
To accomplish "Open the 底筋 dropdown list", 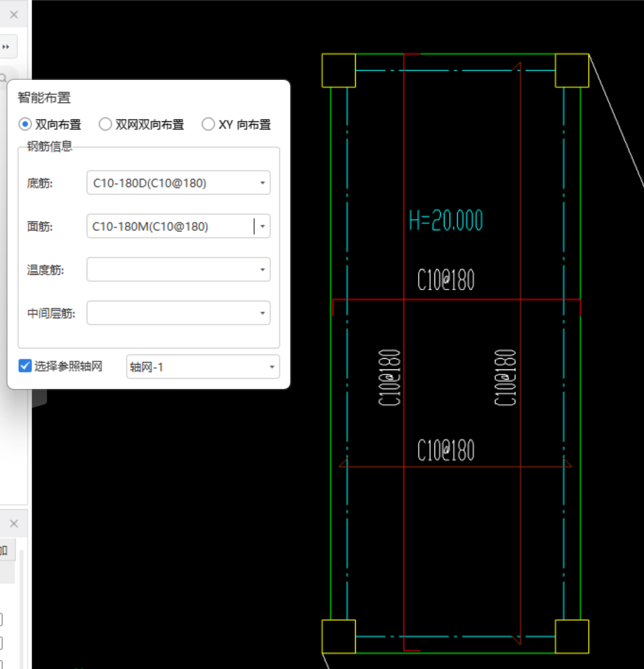I will 263,183.
